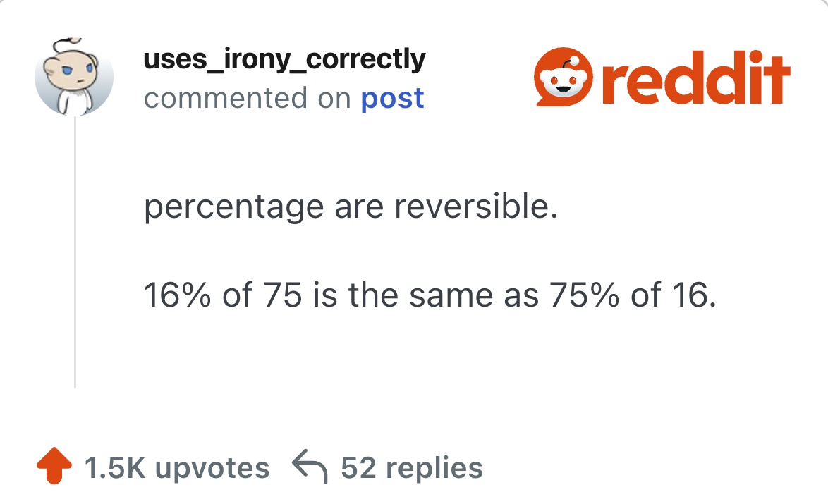Click the reply arrow icon

pos(308,468)
